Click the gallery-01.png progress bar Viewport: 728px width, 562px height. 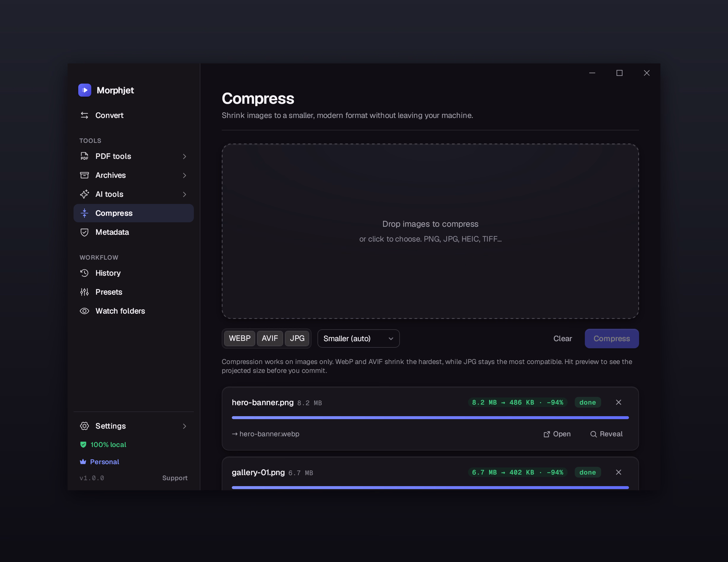point(430,488)
